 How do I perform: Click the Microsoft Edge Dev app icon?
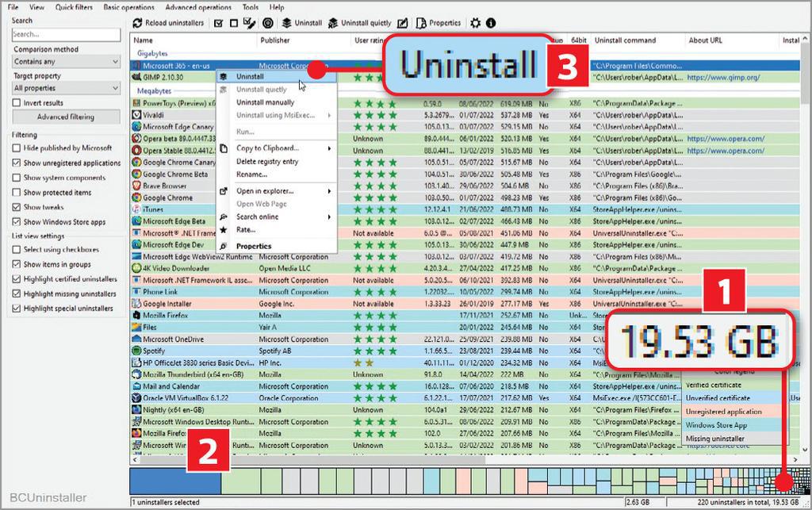click(x=136, y=245)
